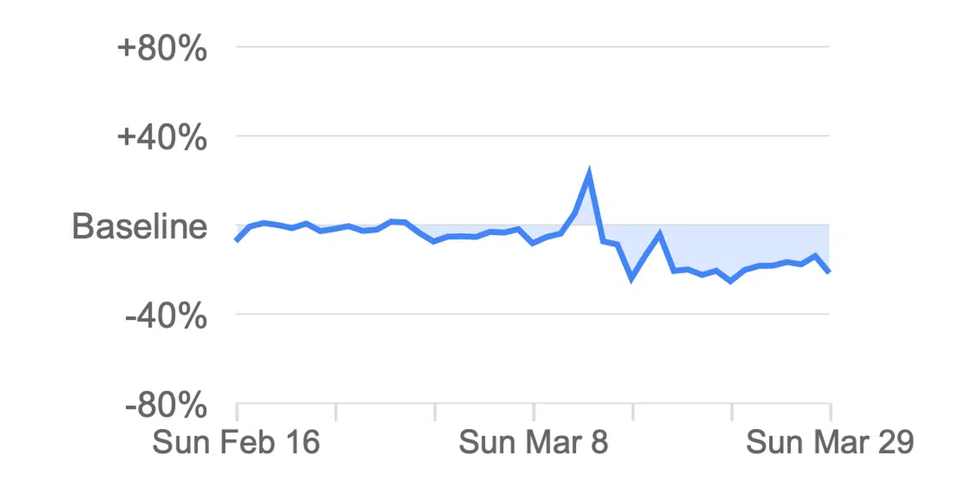Click the x-axis tick above Sun Feb 16

(237, 411)
